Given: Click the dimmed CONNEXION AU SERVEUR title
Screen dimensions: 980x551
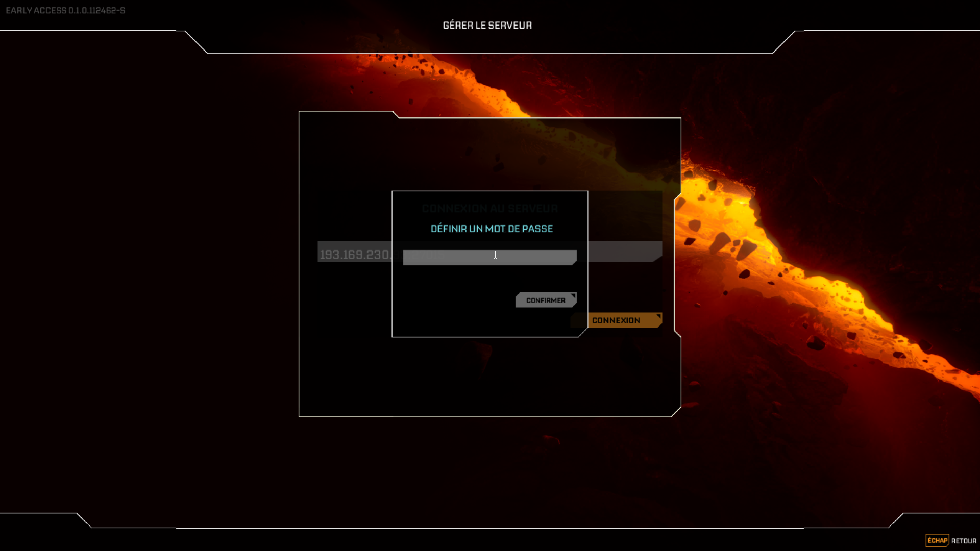Looking at the screenshot, I should point(489,208).
